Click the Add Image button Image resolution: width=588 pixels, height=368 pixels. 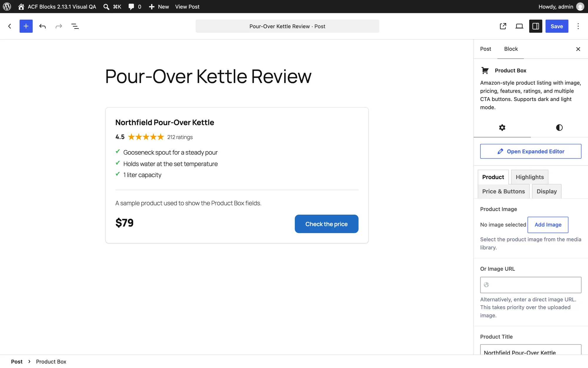(548, 225)
